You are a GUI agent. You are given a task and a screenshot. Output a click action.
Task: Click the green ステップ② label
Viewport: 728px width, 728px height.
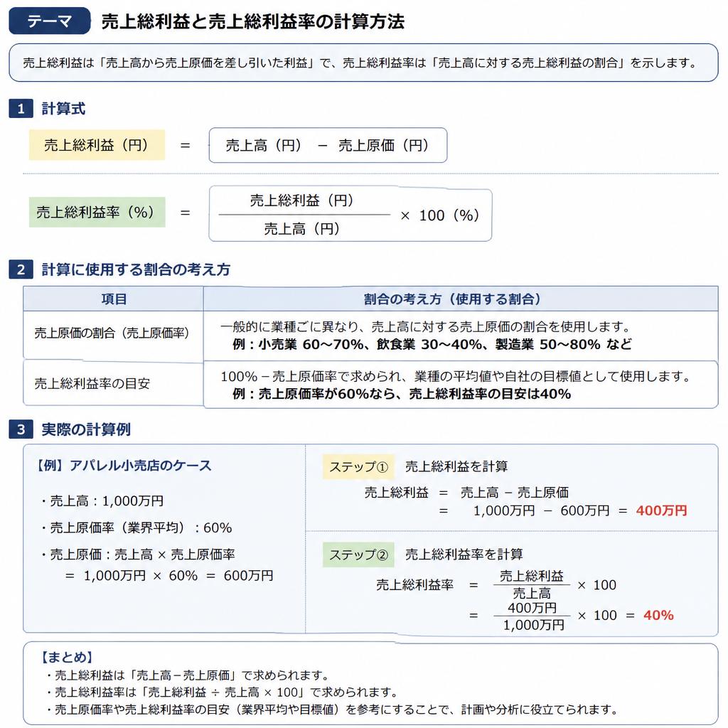tap(358, 555)
